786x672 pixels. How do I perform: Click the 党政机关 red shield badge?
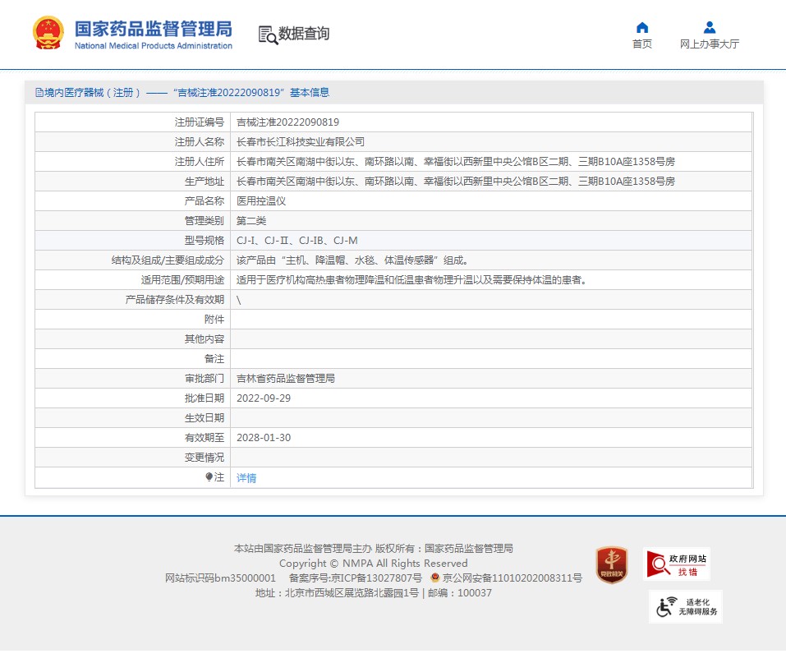point(612,565)
